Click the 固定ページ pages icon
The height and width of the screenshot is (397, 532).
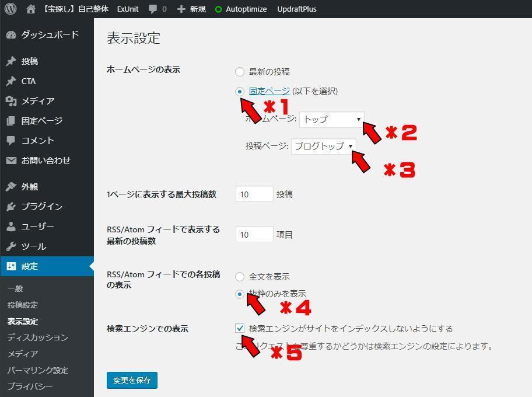11,121
